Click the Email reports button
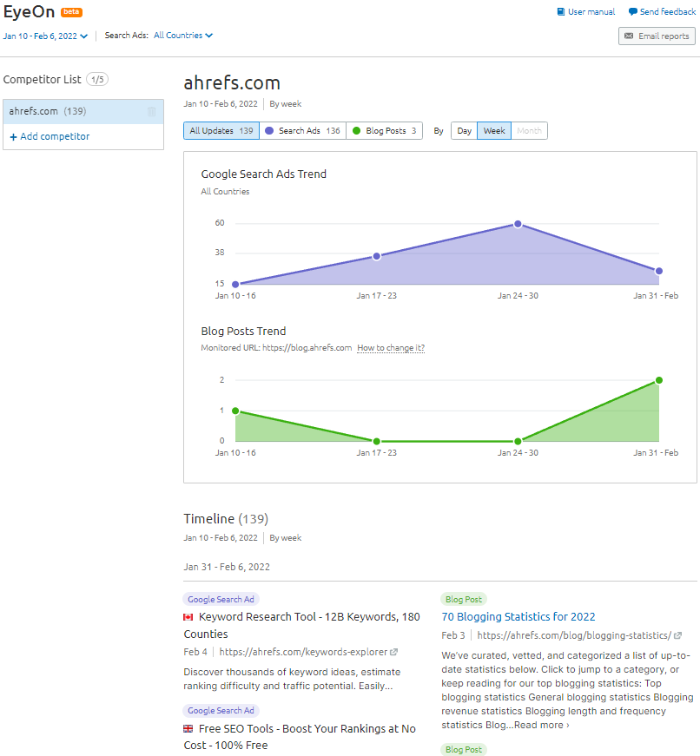Viewport: 700px width, 756px height. click(x=657, y=36)
